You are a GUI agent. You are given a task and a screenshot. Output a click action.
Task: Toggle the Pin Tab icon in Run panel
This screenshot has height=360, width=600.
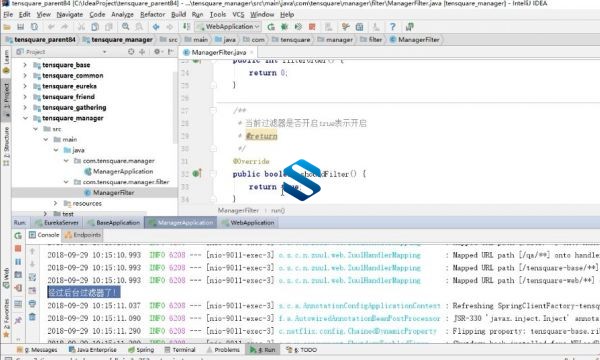[18, 320]
